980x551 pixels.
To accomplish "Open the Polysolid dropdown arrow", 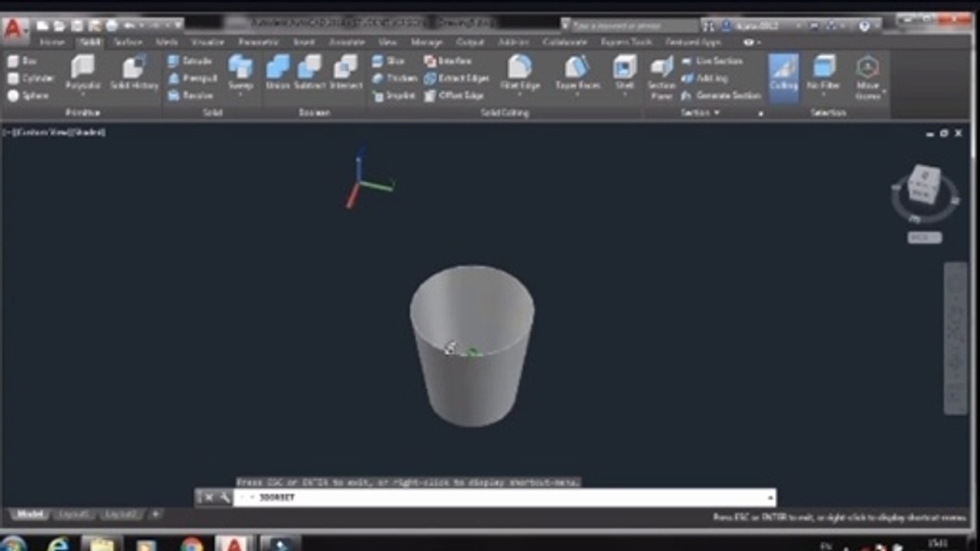I will click(83, 96).
